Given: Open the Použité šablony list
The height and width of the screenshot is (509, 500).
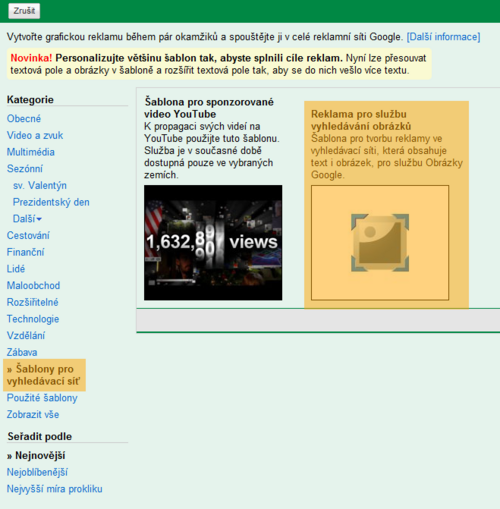Looking at the screenshot, I should tap(42, 398).
